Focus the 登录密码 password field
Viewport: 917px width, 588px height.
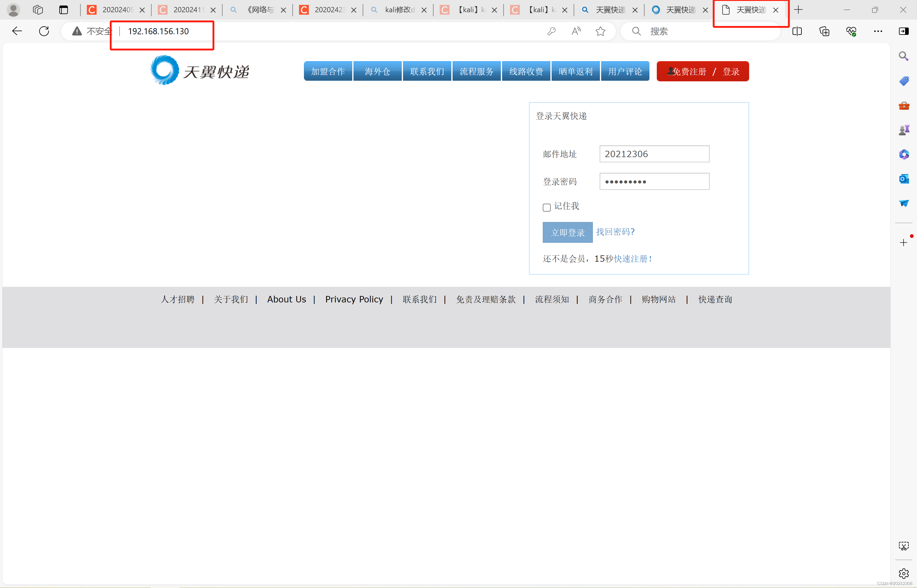(x=654, y=182)
